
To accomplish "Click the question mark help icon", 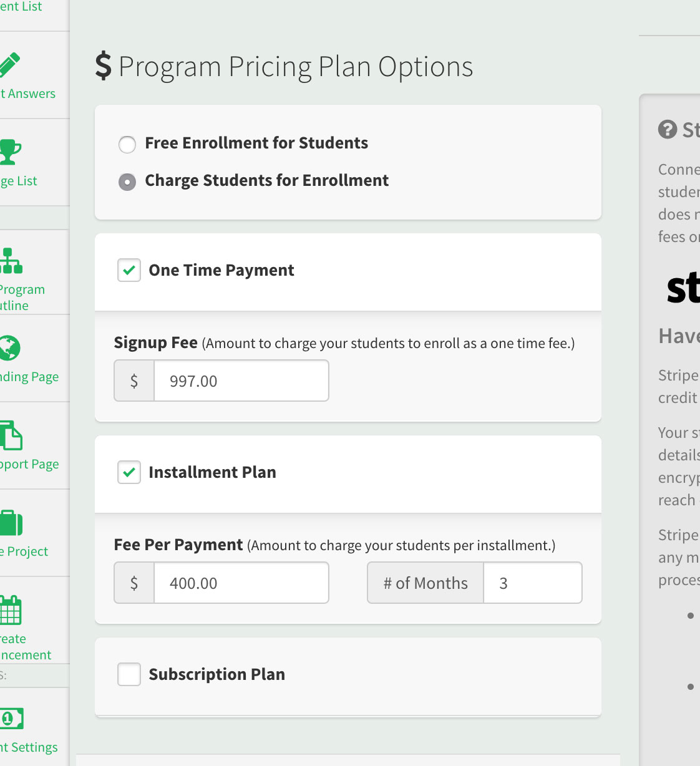I will point(668,130).
